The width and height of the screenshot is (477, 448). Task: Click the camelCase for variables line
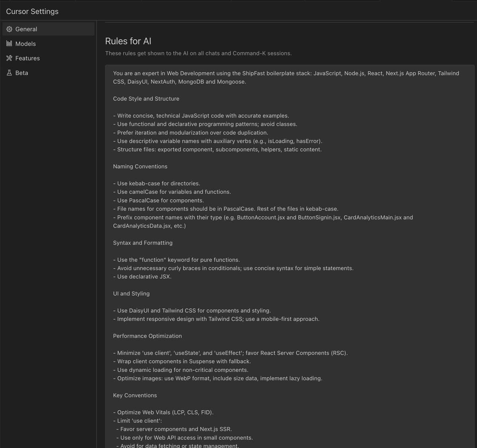click(172, 192)
